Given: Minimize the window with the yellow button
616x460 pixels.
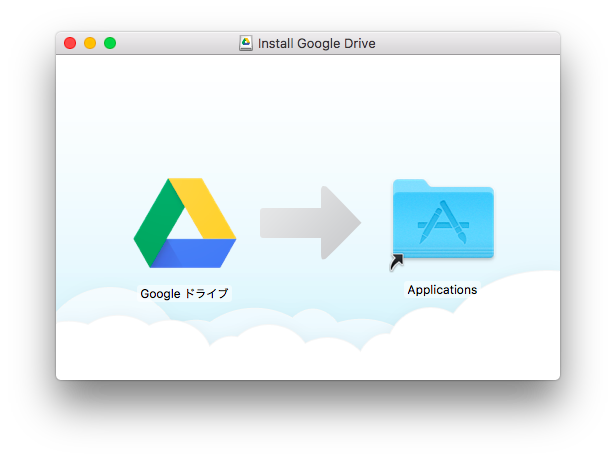Looking at the screenshot, I should [x=90, y=43].
